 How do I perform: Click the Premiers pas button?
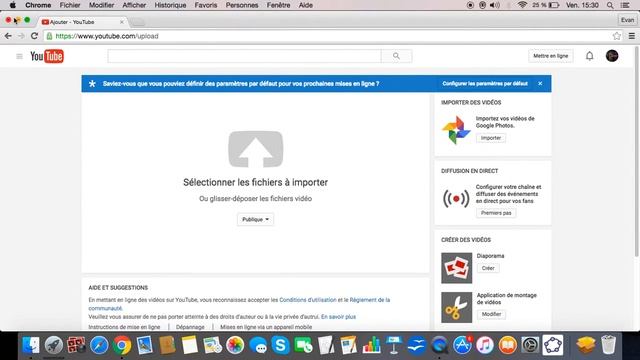(x=496, y=213)
